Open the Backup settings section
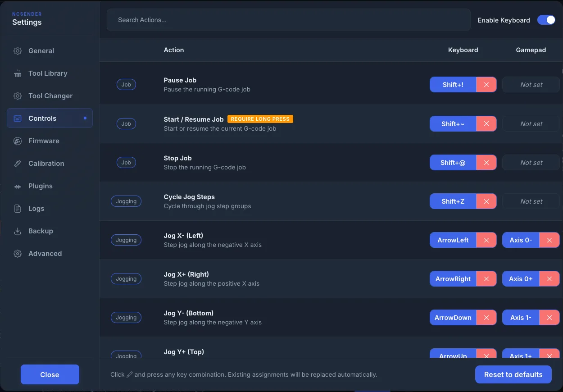 (x=50, y=231)
